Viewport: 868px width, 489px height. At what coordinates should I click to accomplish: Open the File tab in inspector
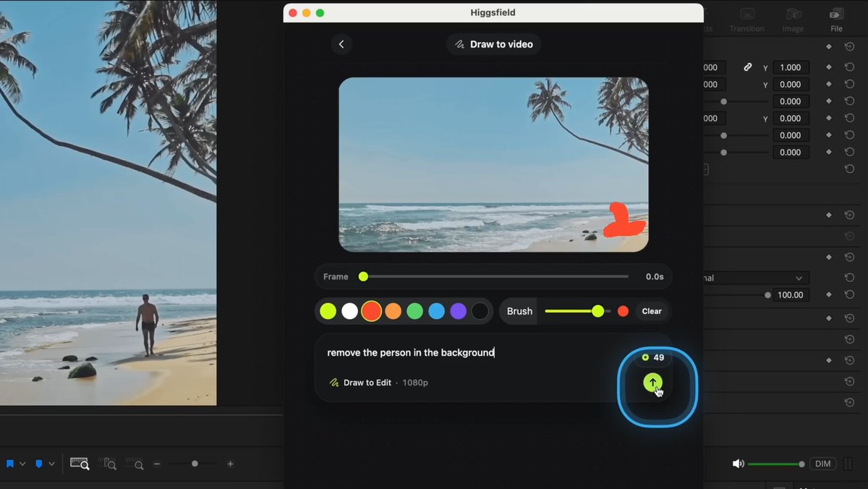[x=836, y=20]
